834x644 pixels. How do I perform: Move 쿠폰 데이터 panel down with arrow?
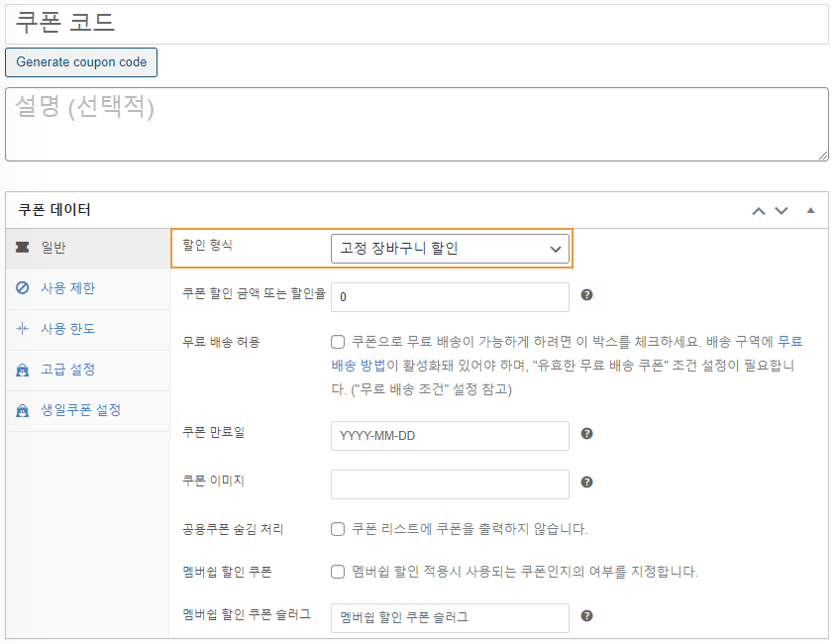tap(782, 211)
